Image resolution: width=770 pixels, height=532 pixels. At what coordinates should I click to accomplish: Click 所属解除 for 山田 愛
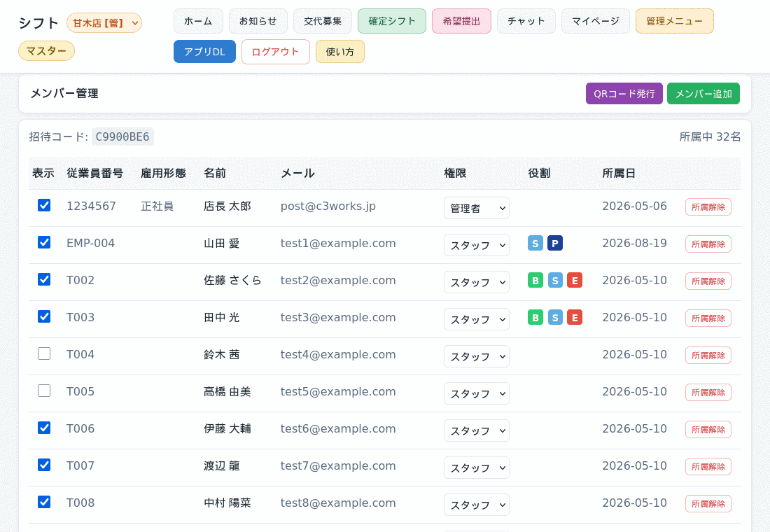pos(708,244)
